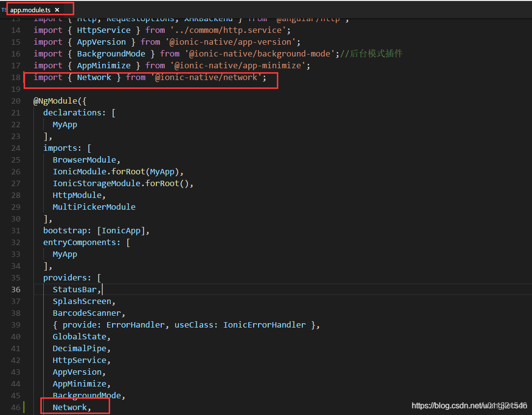The width and height of the screenshot is (532, 415).
Task: Click ErrorHandler on line 39
Action: (135, 325)
